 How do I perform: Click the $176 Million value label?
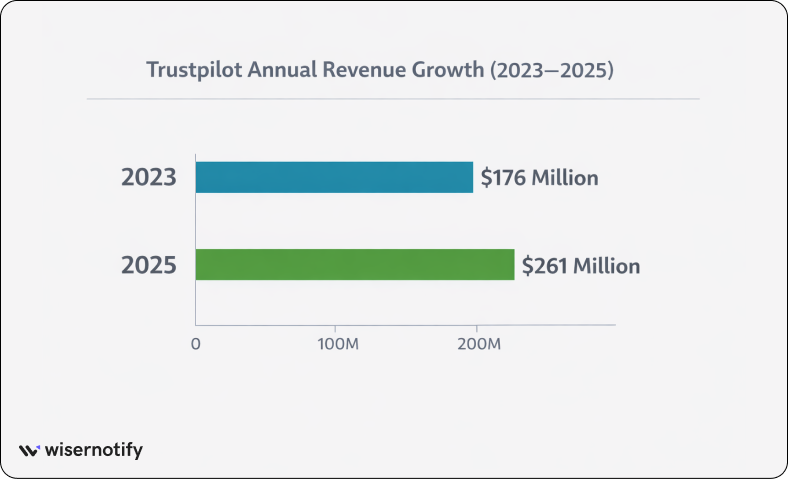(539, 178)
